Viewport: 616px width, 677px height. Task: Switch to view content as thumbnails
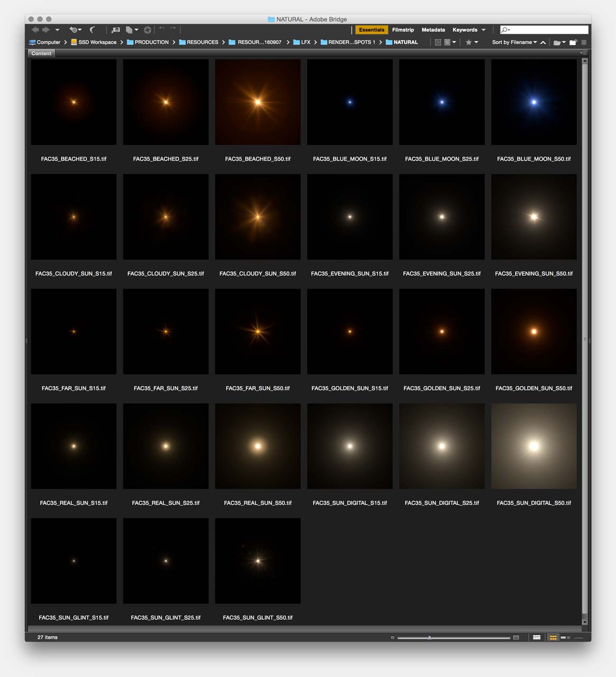(553, 638)
